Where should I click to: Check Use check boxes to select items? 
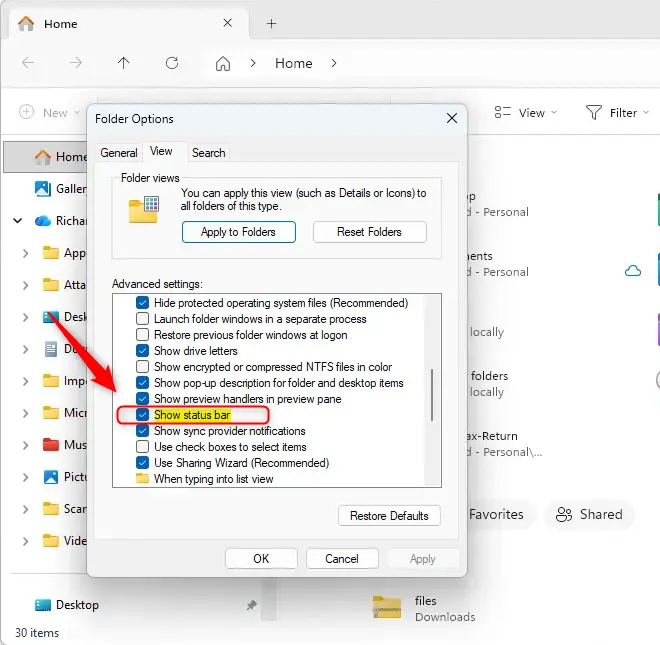pyautogui.click(x=142, y=447)
